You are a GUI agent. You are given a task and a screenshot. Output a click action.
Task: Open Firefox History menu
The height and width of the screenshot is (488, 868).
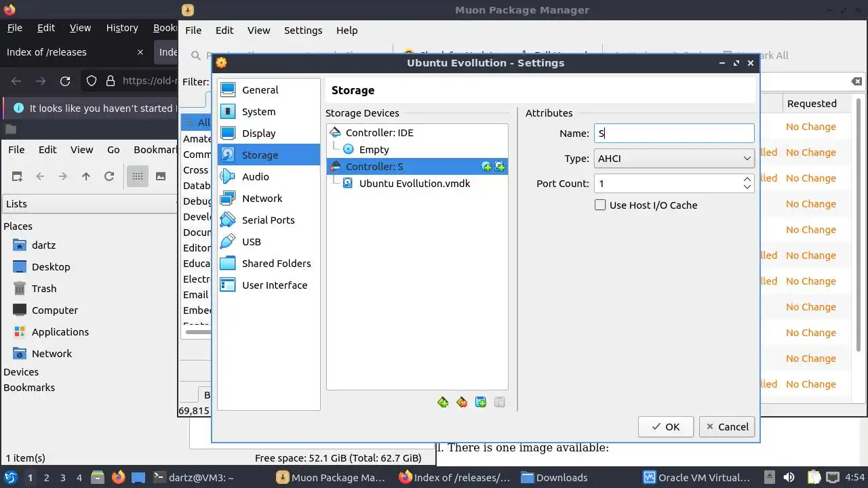pyautogui.click(x=122, y=28)
